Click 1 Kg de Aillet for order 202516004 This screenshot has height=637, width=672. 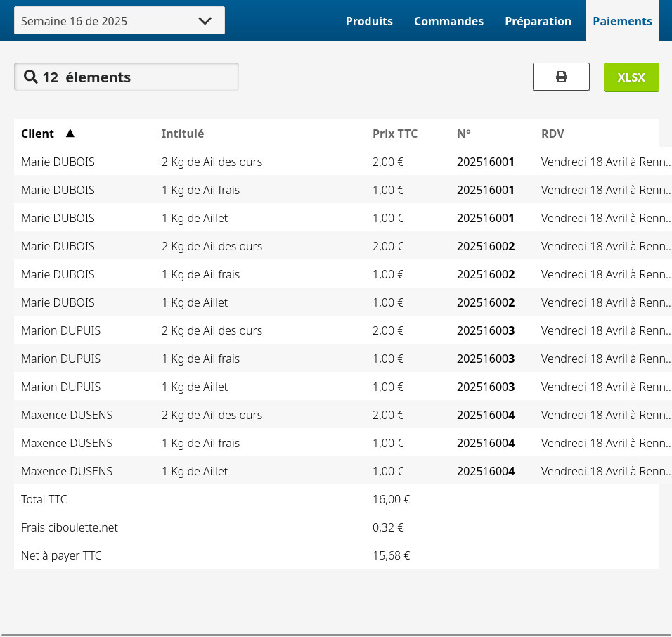195,472
